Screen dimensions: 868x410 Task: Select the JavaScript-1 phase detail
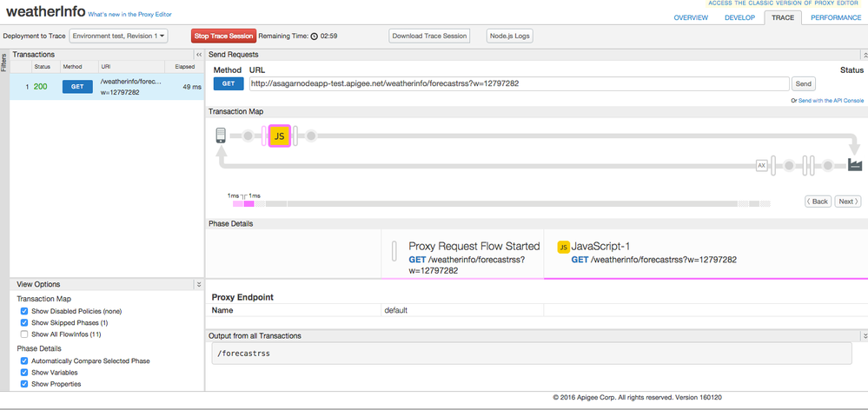706,255
